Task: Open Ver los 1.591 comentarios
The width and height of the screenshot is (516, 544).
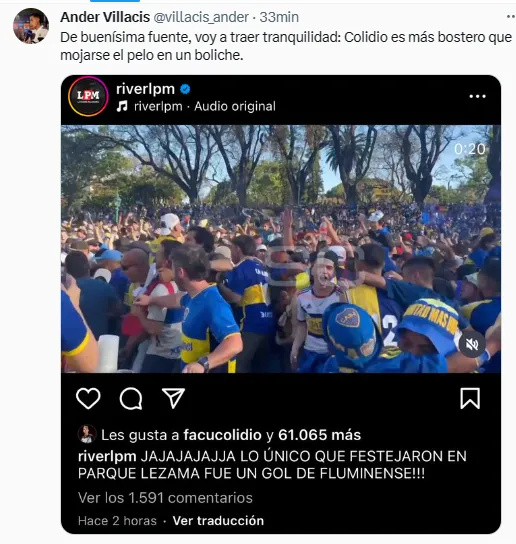Action: click(165, 498)
